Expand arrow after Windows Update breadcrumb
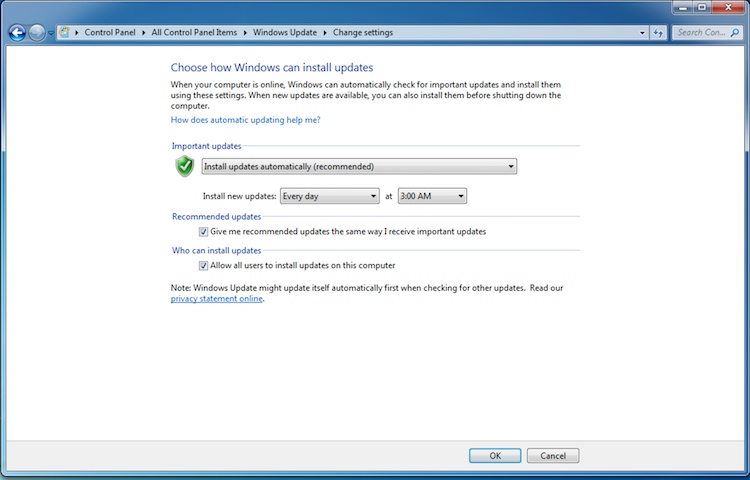The width and height of the screenshot is (750, 480). (x=325, y=33)
